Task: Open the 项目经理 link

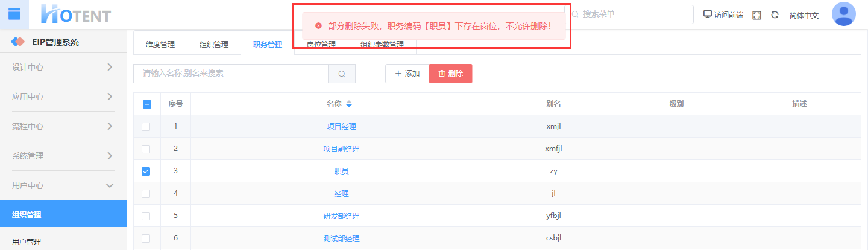Action: click(x=341, y=127)
